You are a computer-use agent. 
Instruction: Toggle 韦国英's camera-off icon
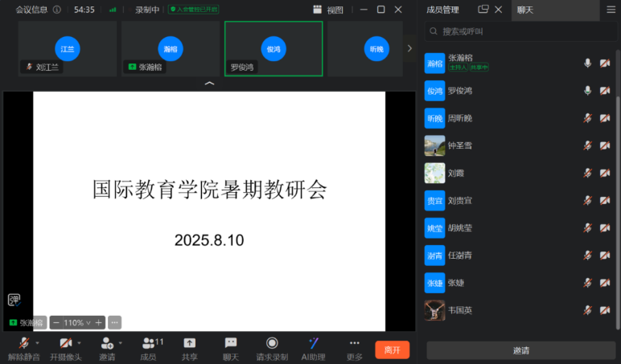605,310
